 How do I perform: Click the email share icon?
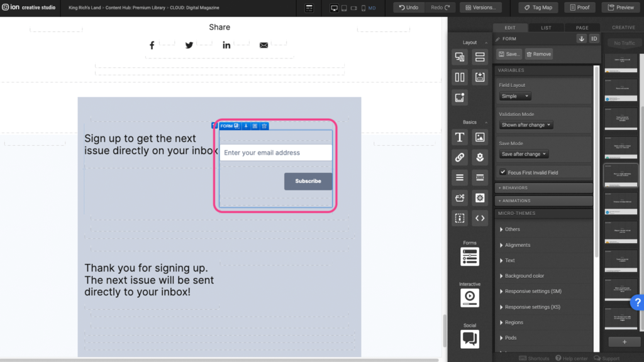pos(264,45)
